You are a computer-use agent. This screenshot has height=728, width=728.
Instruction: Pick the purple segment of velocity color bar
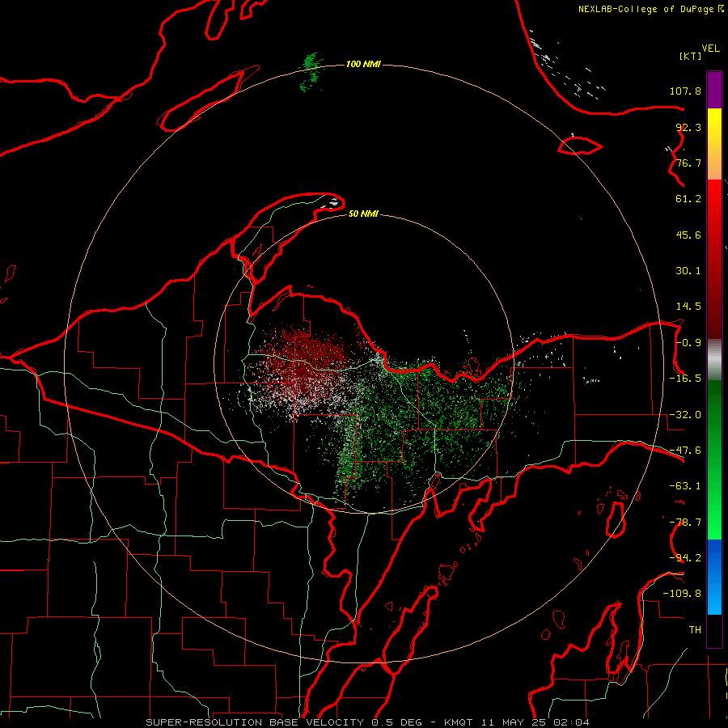pos(714,90)
